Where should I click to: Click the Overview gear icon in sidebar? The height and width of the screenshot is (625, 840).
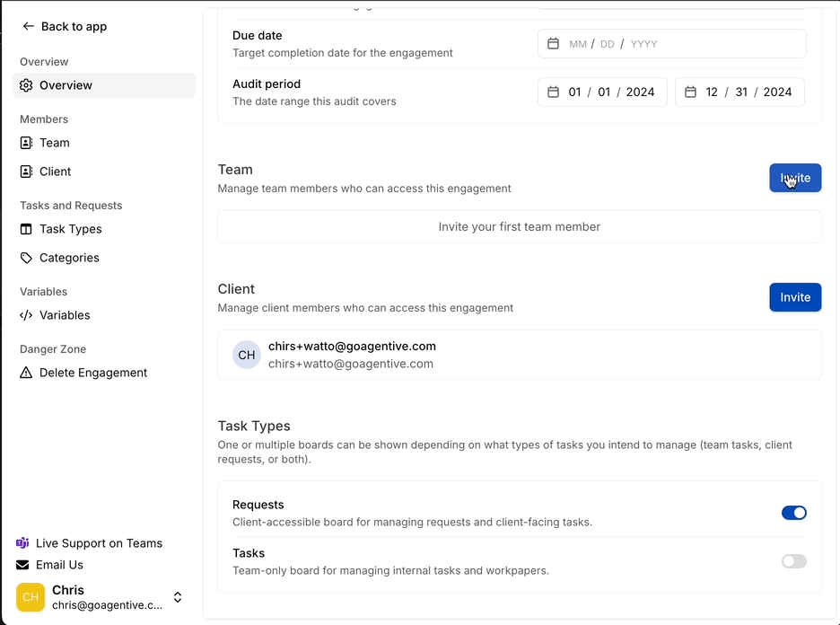pos(26,85)
